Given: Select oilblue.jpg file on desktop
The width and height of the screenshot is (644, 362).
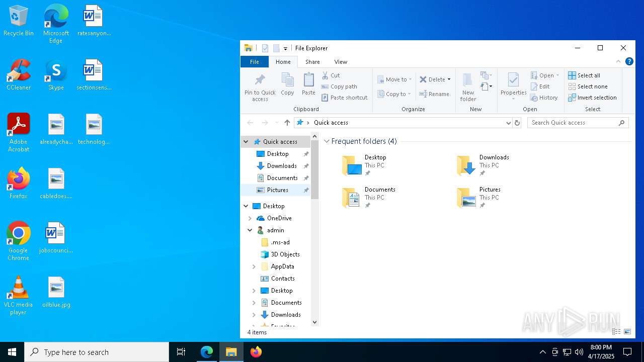Looking at the screenshot, I should [x=56, y=292].
